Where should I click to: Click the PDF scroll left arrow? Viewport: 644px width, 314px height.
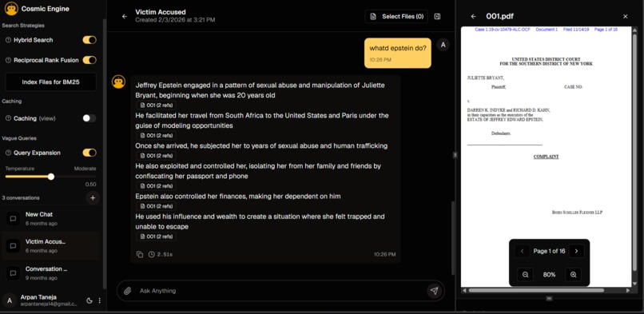point(464,290)
